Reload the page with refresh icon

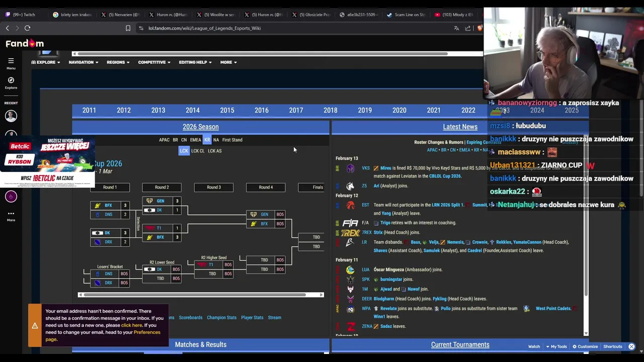coord(28,28)
